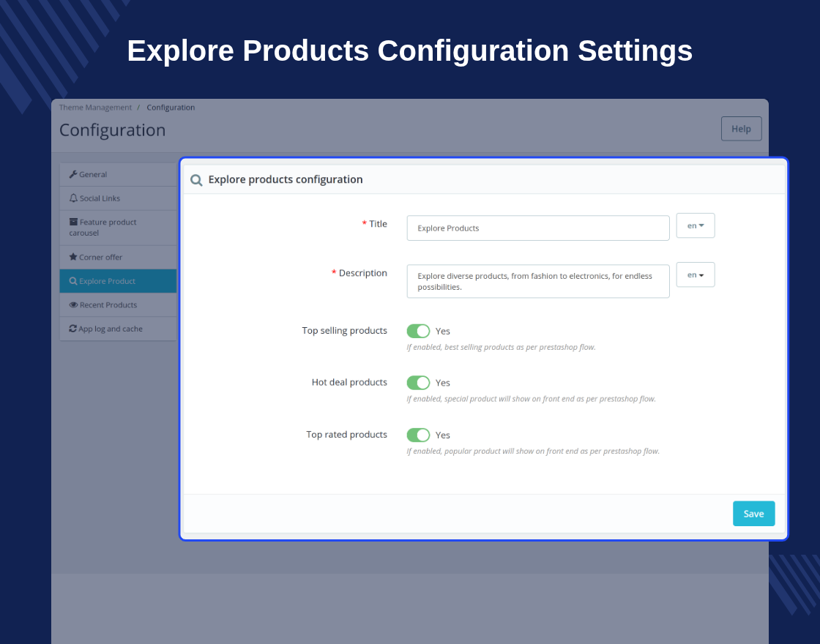The height and width of the screenshot is (644, 820).
Task: Disable the Hot deal products switch
Action: [x=418, y=383]
